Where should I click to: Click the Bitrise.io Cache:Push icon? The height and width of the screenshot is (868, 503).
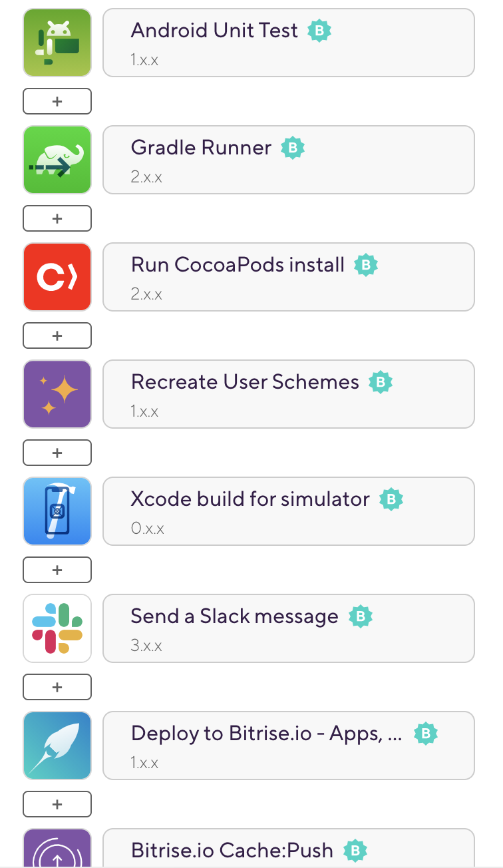tap(57, 852)
